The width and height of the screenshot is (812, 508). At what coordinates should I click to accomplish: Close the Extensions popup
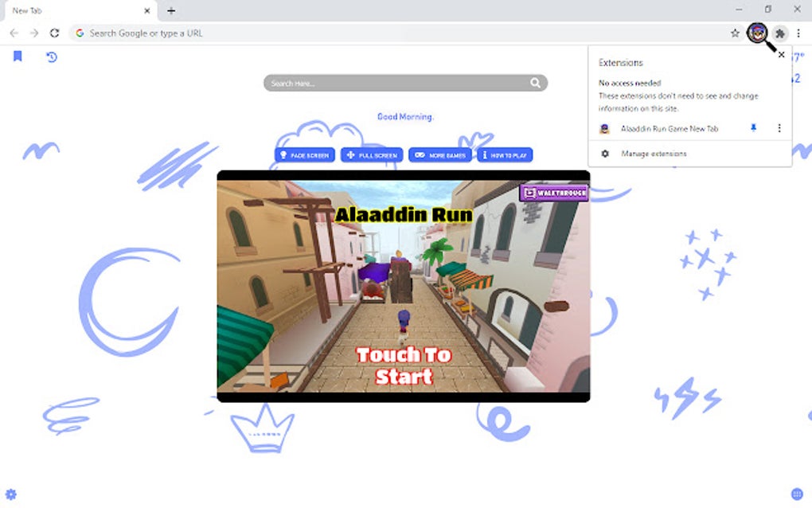(x=782, y=54)
